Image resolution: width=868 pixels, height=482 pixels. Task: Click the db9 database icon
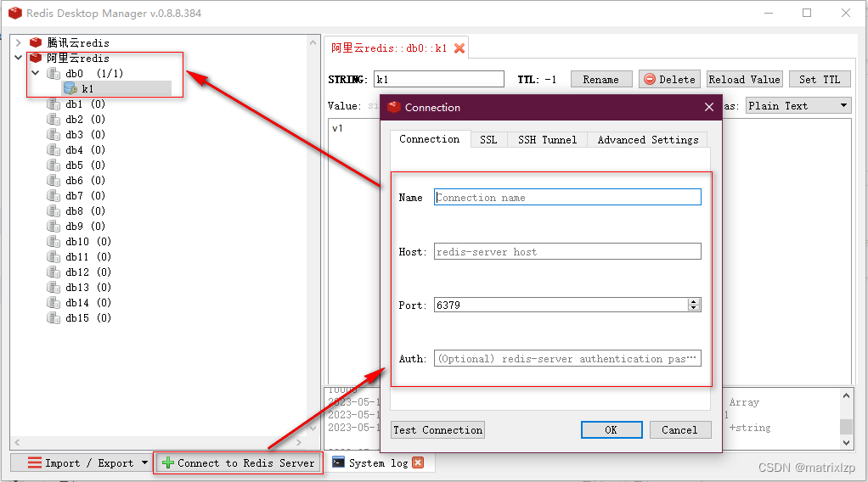pos(54,227)
